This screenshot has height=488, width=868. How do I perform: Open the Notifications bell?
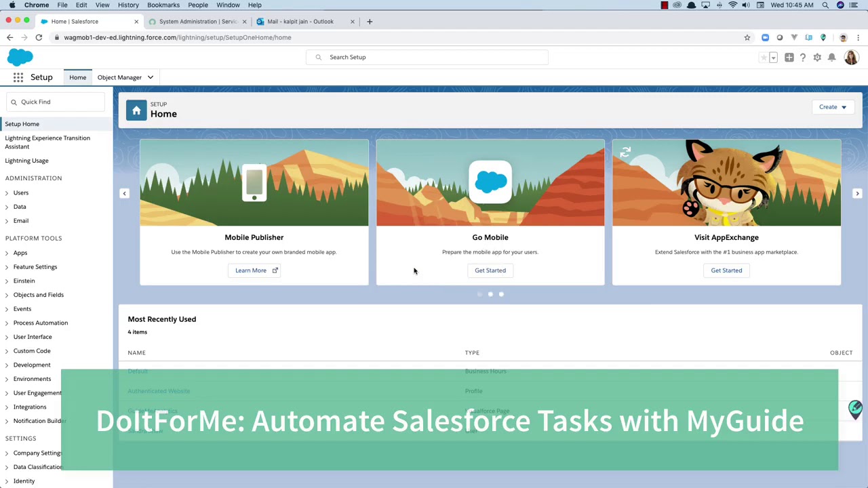832,58
